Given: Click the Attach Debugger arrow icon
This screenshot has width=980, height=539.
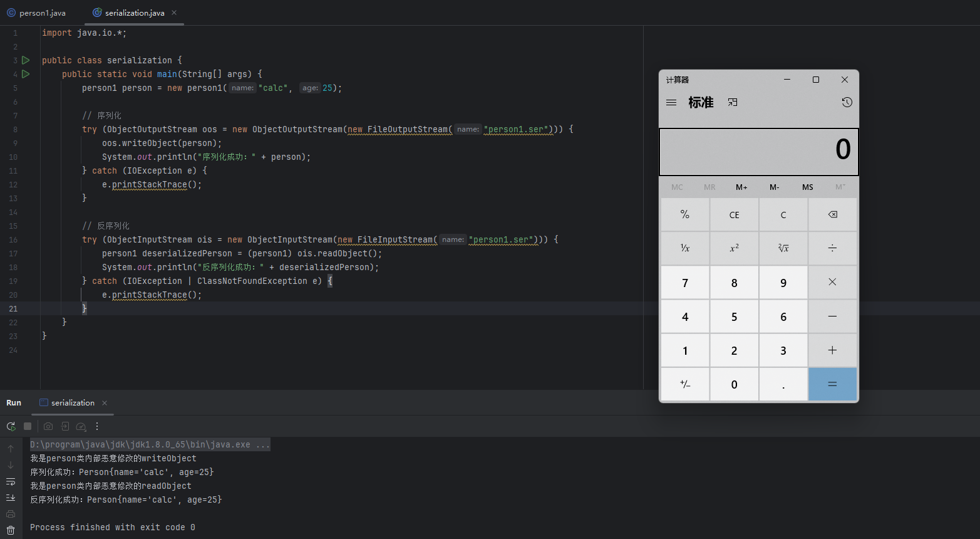Looking at the screenshot, I should click(x=65, y=426).
